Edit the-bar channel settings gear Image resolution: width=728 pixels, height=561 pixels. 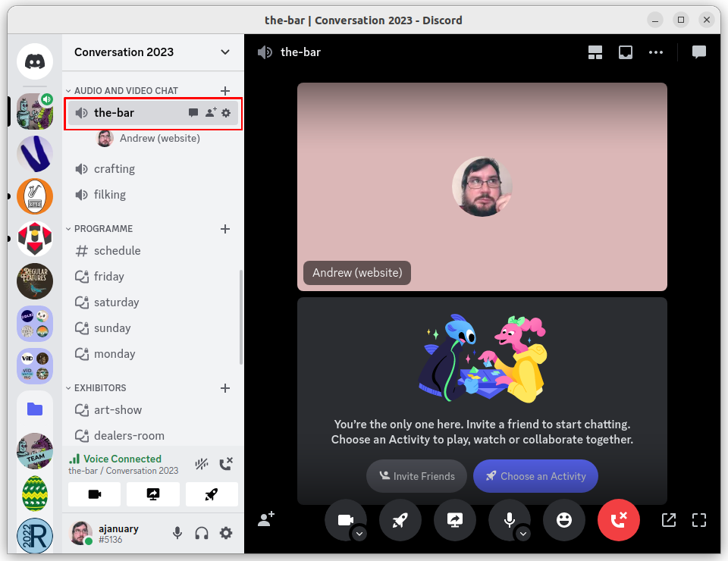226,113
